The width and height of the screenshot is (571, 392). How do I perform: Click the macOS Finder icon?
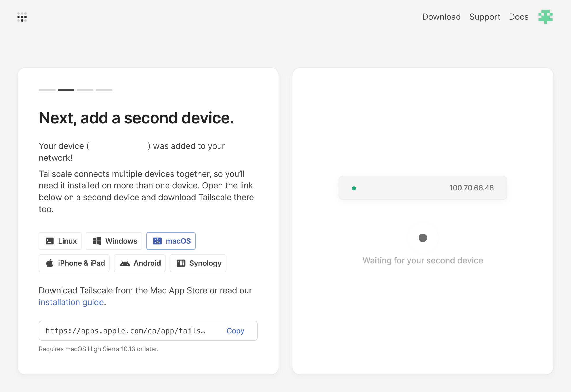coord(157,241)
